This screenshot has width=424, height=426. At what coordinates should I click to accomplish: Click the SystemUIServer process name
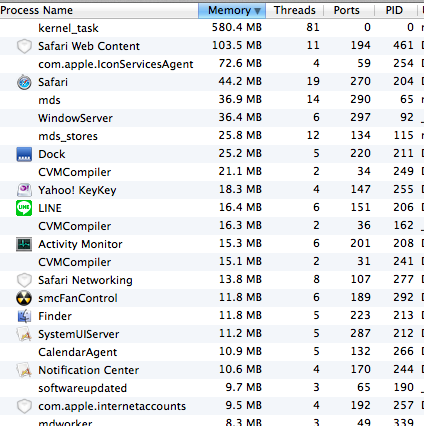pos(79,334)
